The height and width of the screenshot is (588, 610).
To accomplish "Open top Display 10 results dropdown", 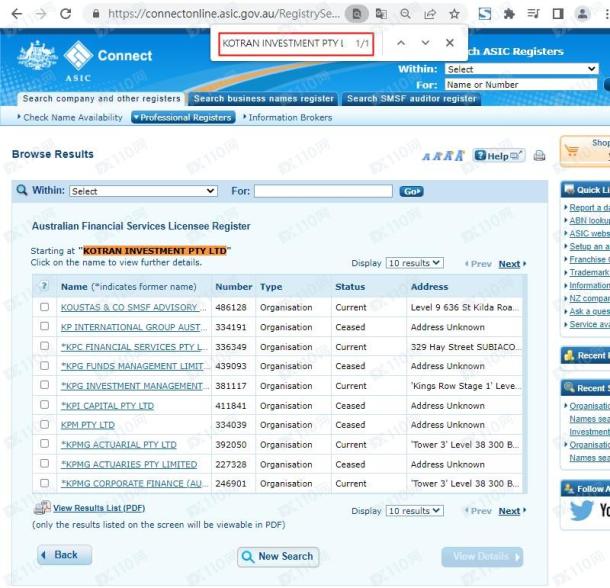I will [415, 263].
